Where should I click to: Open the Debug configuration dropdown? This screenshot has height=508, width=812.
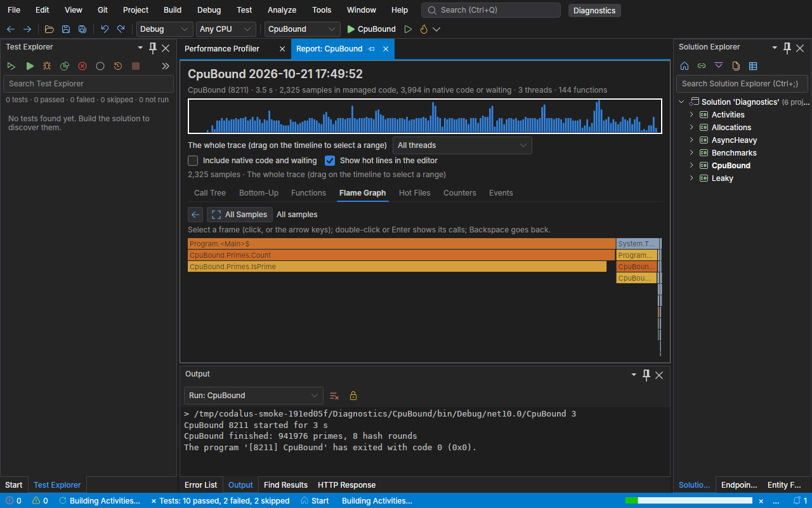pos(165,29)
